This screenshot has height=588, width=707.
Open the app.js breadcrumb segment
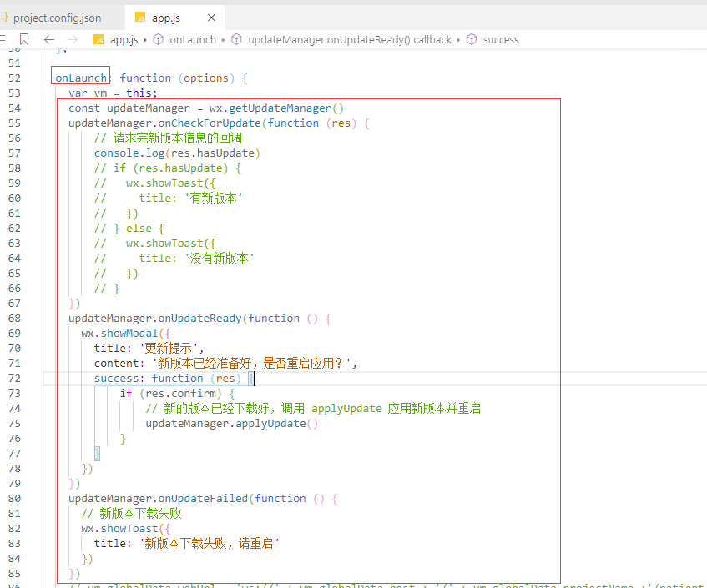coord(124,40)
